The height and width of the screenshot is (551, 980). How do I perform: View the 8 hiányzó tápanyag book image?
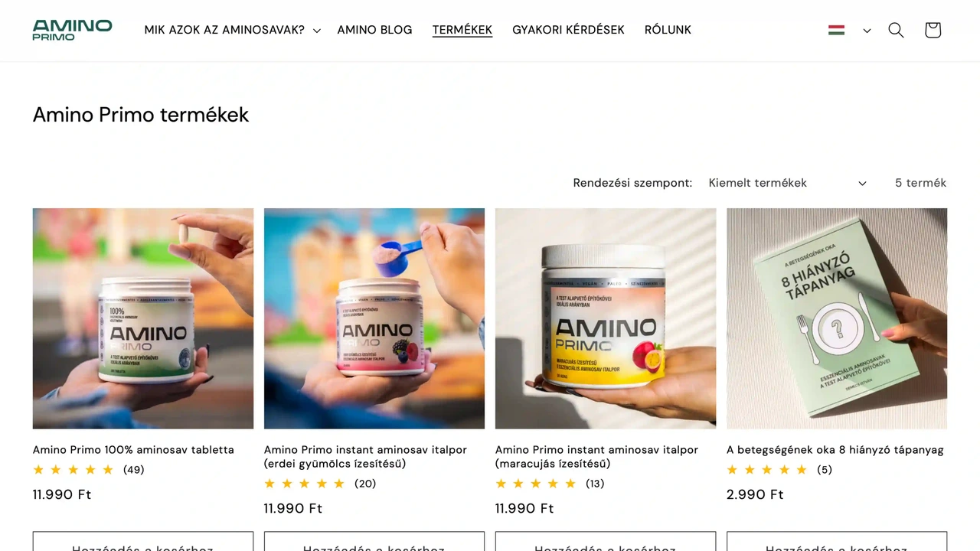pyautogui.click(x=837, y=318)
